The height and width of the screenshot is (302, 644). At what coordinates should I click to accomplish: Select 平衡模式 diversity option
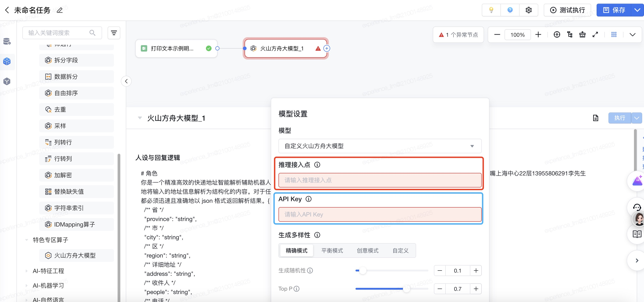[x=332, y=250]
